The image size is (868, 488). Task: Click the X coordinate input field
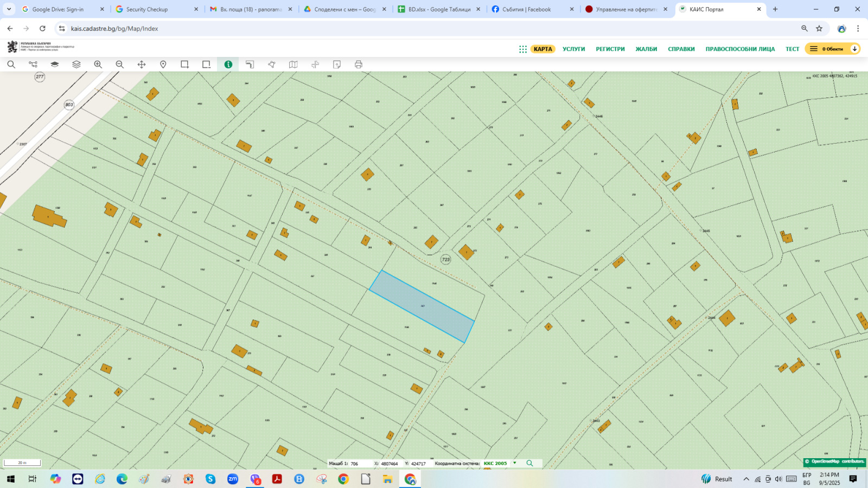pos(390,464)
